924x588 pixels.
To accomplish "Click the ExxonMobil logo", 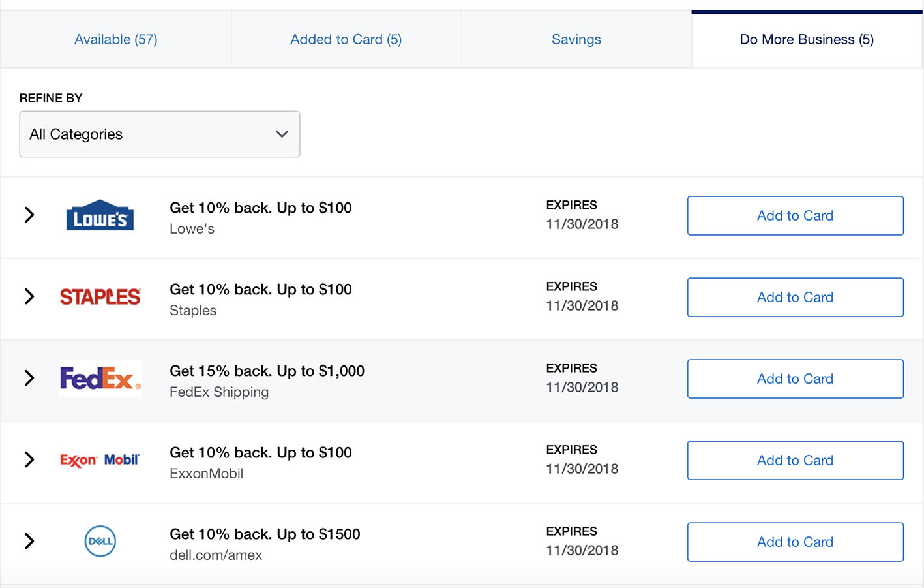I will tap(100, 460).
